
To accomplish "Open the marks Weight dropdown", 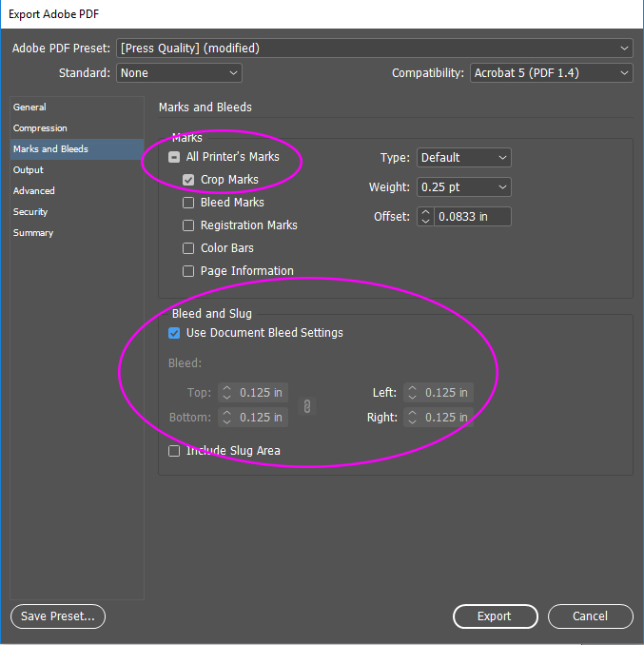I will [x=464, y=187].
